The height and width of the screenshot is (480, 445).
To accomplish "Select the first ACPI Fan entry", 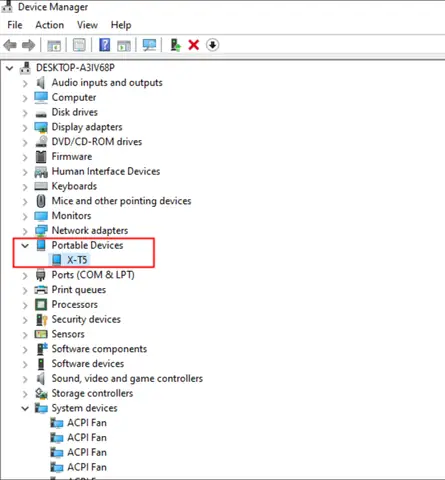I will [x=87, y=423].
